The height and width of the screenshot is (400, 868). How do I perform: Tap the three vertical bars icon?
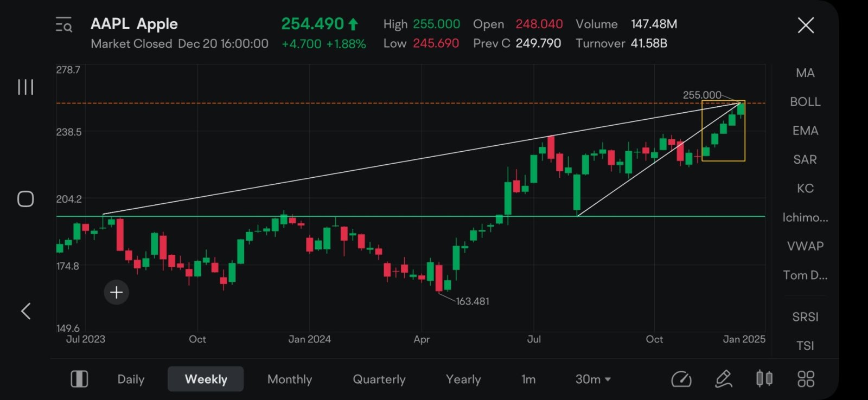pos(25,87)
